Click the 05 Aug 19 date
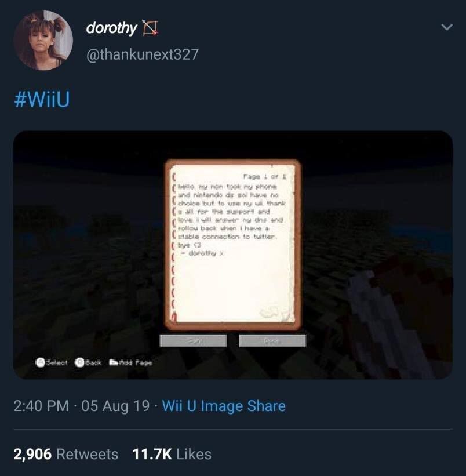The image size is (466, 476). (115, 406)
